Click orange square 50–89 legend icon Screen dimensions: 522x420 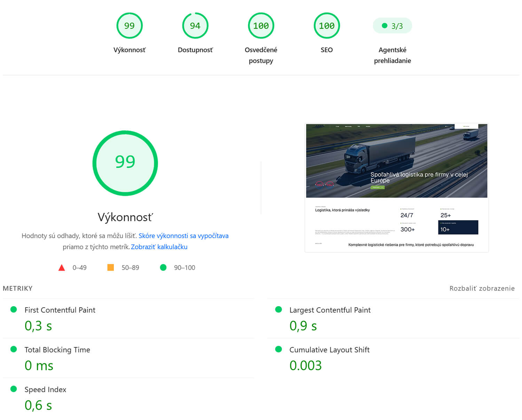click(x=111, y=267)
